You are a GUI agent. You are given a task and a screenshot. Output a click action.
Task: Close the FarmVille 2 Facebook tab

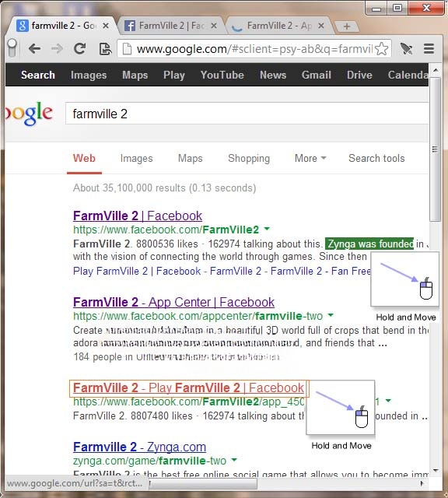pyautogui.click(x=215, y=26)
